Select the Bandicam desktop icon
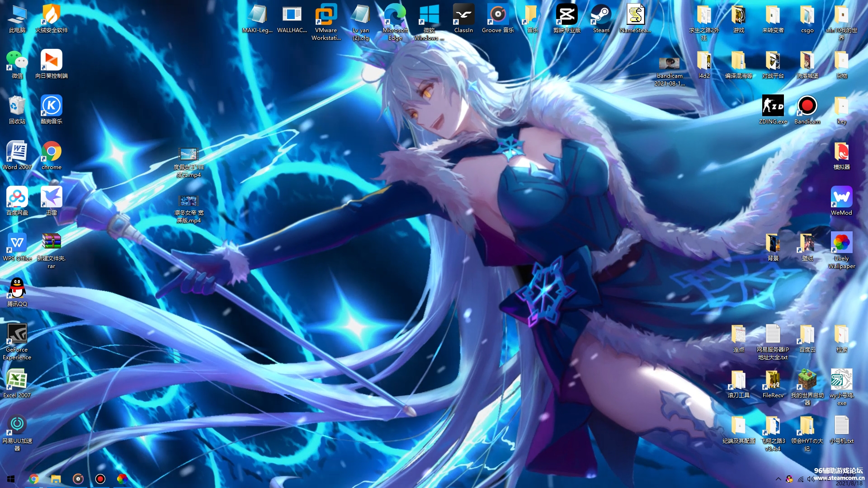Image resolution: width=868 pixels, height=488 pixels. coord(807,108)
